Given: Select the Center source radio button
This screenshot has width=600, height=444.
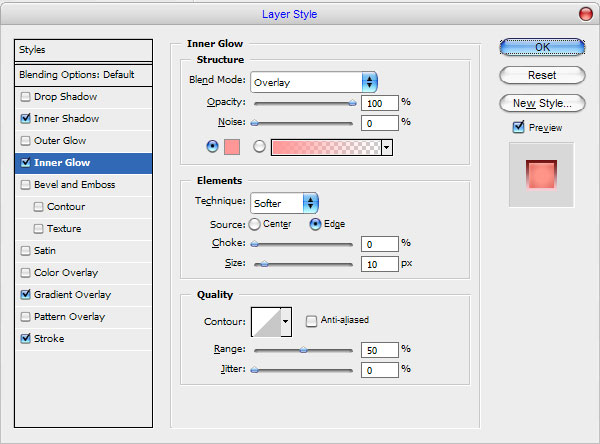Looking at the screenshot, I should (x=254, y=224).
